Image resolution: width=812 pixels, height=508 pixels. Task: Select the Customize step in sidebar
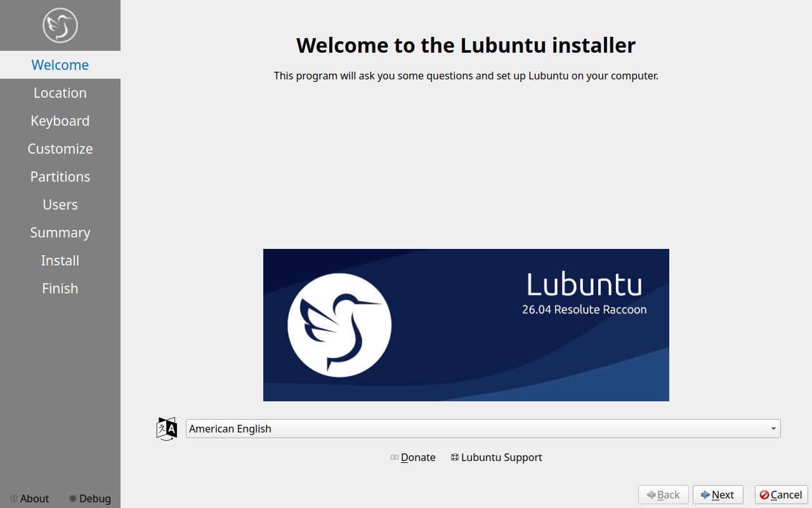tap(60, 149)
